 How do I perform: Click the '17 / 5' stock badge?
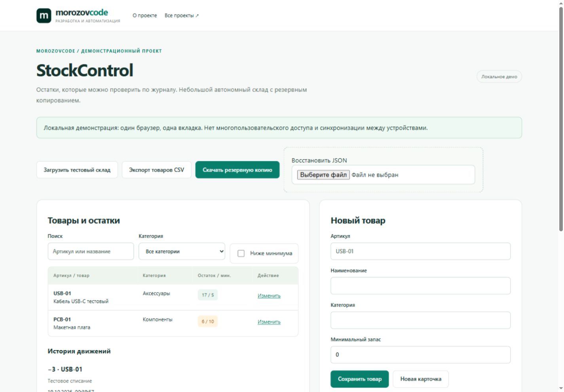click(x=208, y=295)
